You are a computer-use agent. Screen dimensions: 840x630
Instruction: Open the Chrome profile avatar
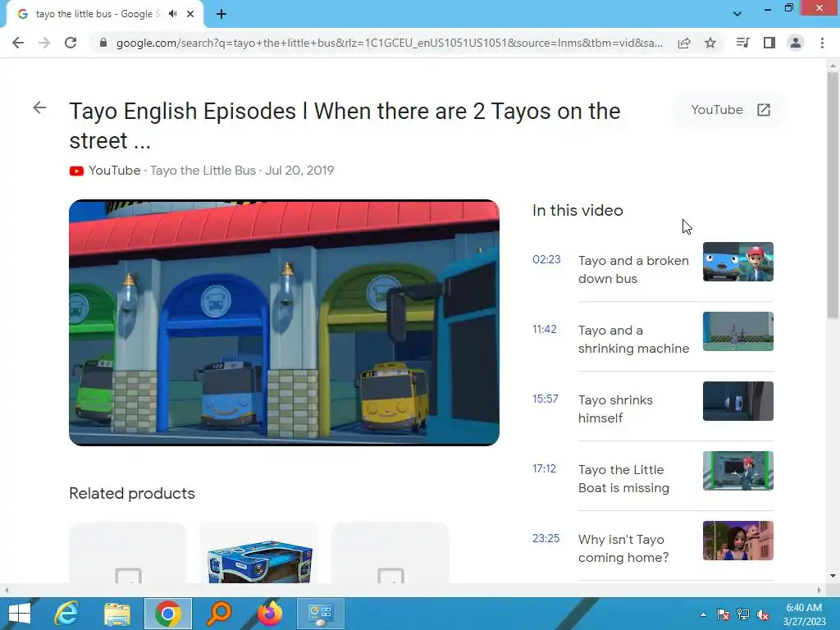coord(796,43)
